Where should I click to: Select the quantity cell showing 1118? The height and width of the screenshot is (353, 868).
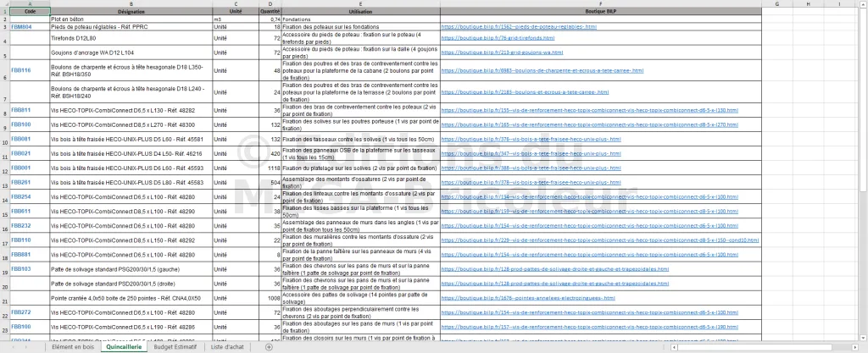click(270, 168)
